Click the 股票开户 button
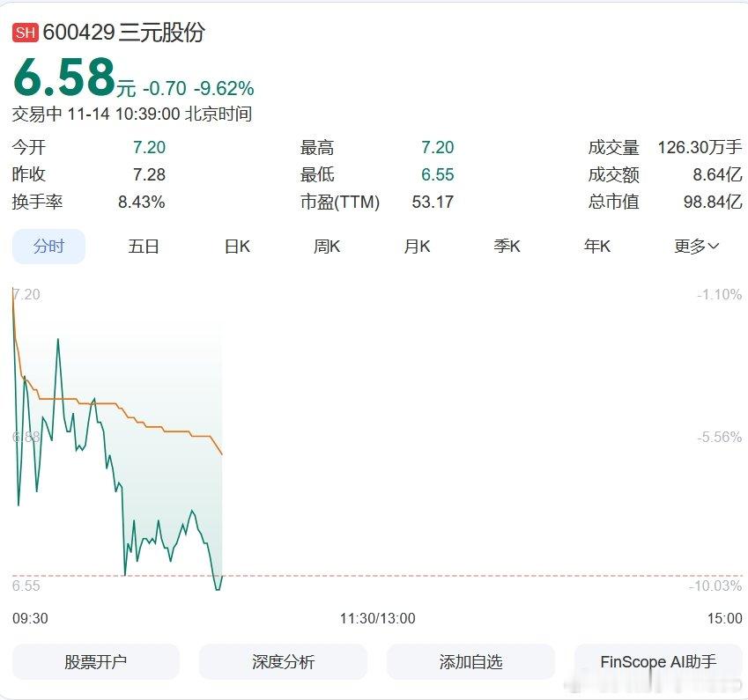748x700 pixels. [96, 662]
